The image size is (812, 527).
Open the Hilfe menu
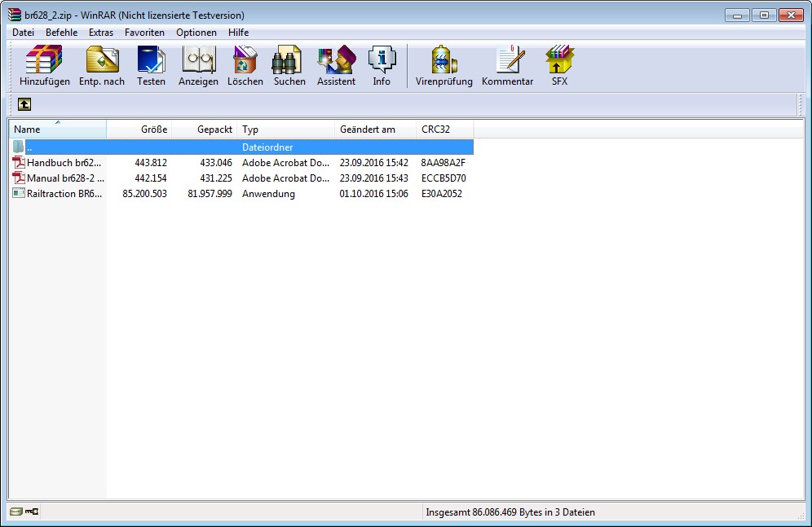tap(238, 32)
